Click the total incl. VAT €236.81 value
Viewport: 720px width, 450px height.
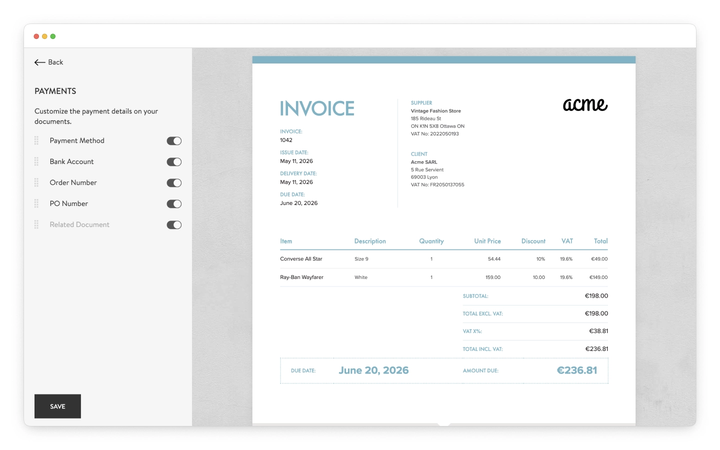tap(596, 349)
